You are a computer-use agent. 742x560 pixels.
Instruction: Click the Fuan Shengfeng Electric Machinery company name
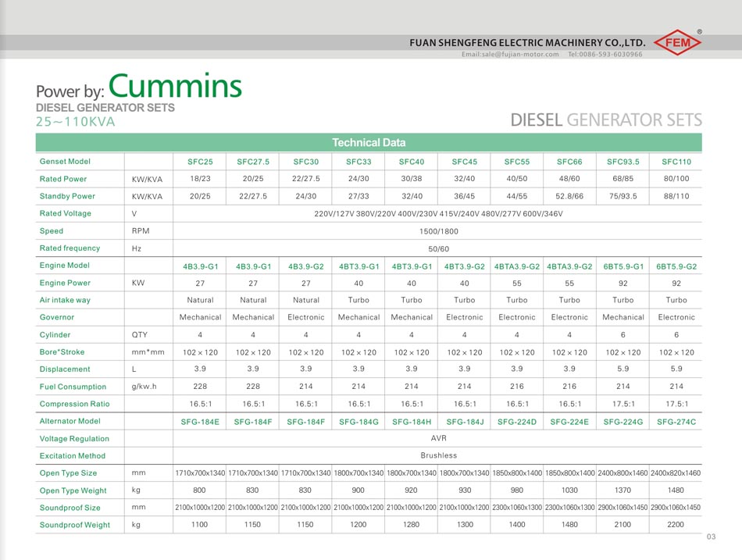[527, 43]
